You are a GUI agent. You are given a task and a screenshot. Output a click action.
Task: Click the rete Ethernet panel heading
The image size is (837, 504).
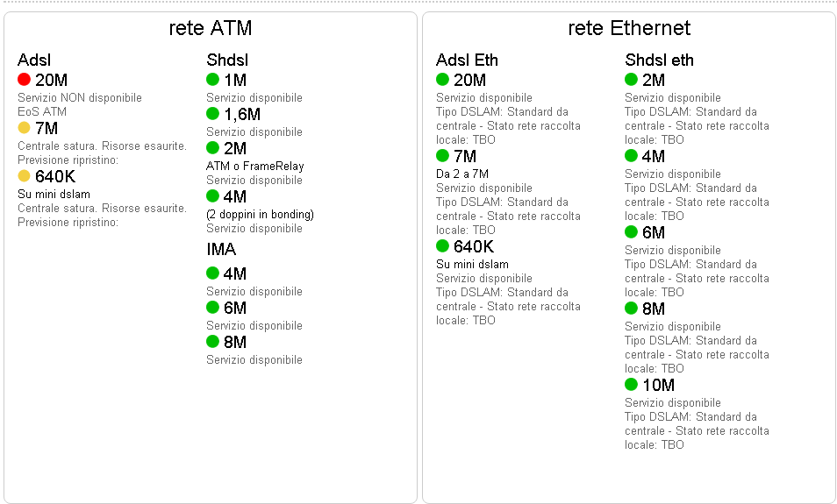point(629,28)
